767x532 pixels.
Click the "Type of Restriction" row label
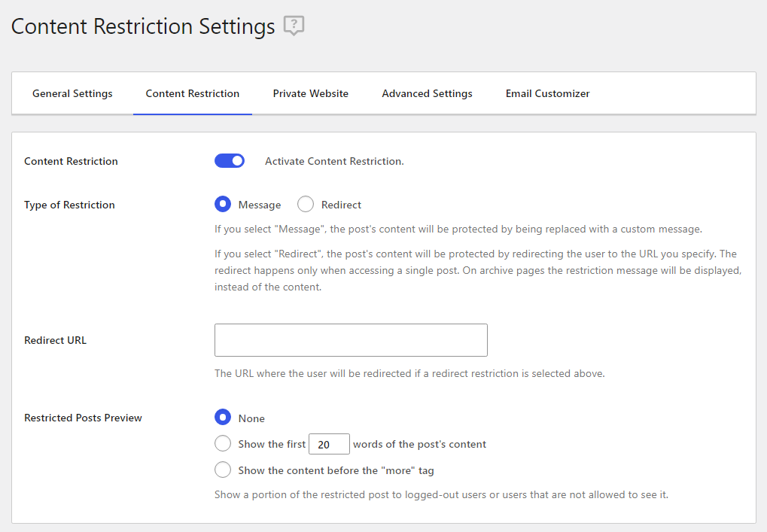coord(69,205)
